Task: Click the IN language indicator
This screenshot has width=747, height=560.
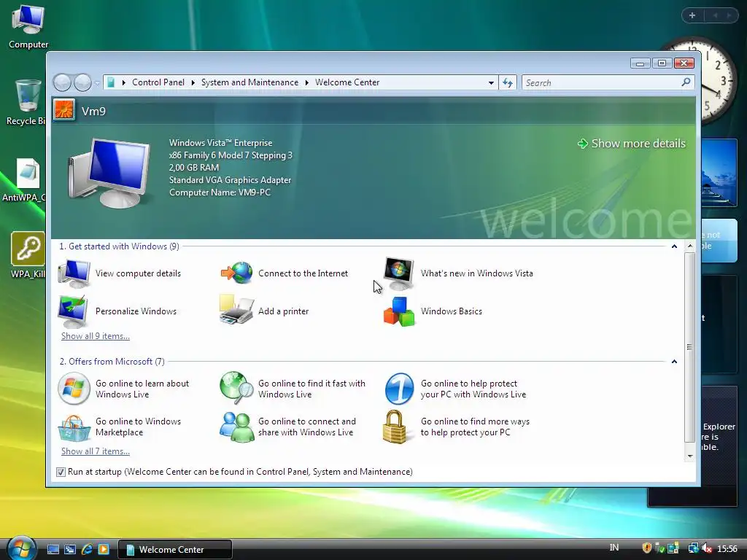Action: (614, 548)
